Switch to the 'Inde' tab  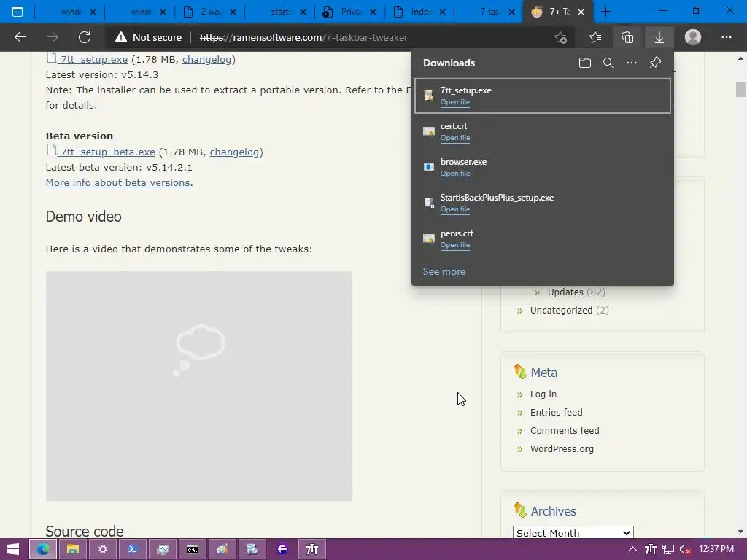coord(419,12)
